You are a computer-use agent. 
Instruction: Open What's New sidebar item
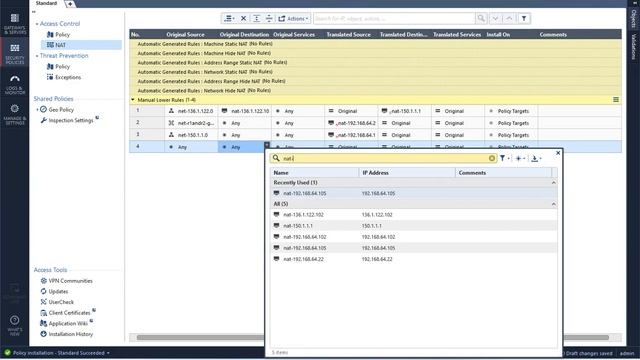tap(15, 325)
